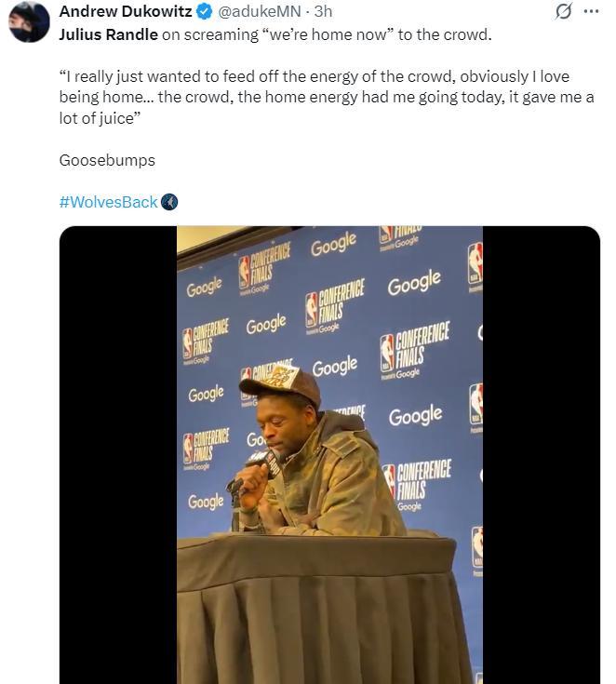
Task: Open the Grok explain-post icon
Action: [x=563, y=12]
